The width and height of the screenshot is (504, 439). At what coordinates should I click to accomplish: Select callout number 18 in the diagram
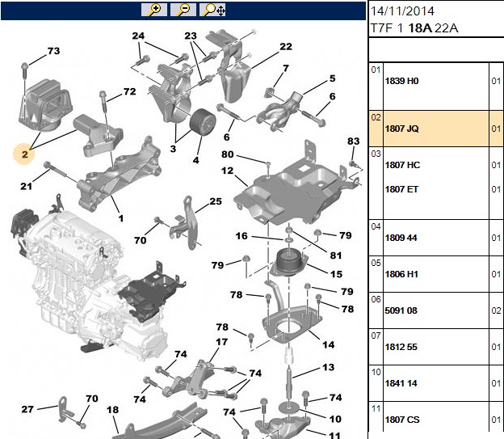pyautogui.click(x=112, y=410)
